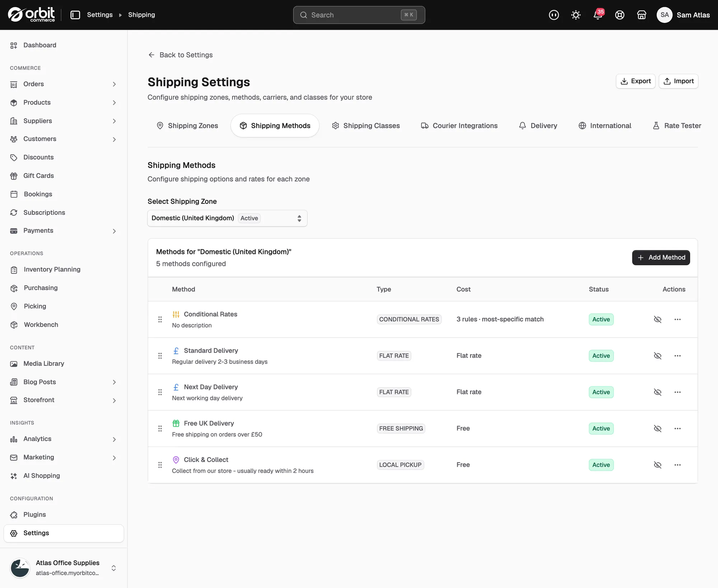Open the more actions menu for Click & Collect
Screen dimensions: 718x588
tap(677, 465)
